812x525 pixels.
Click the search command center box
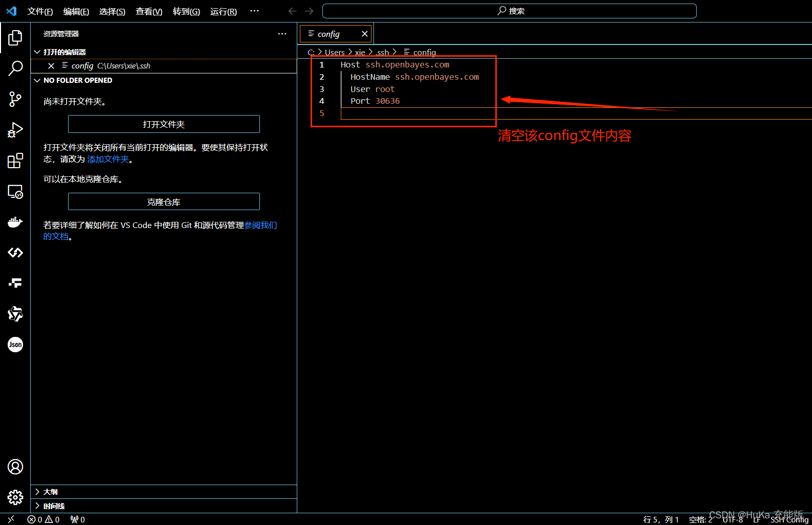[510, 11]
